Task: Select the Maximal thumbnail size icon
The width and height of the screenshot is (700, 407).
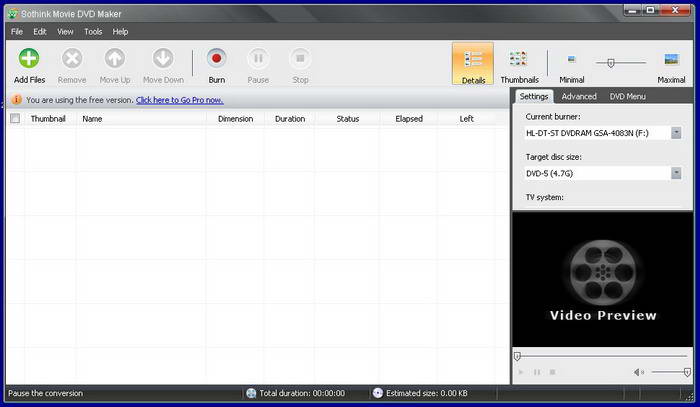Action: [671, 59]
